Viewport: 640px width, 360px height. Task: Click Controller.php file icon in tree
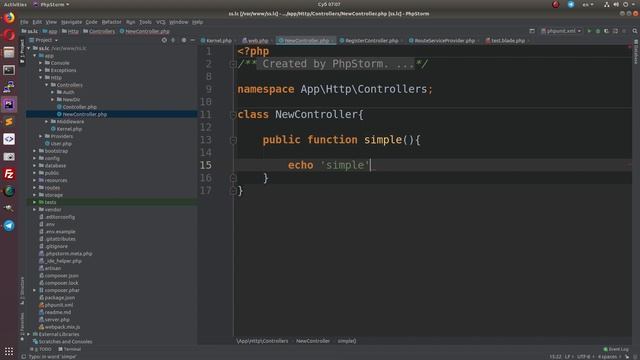pos(59,107)
